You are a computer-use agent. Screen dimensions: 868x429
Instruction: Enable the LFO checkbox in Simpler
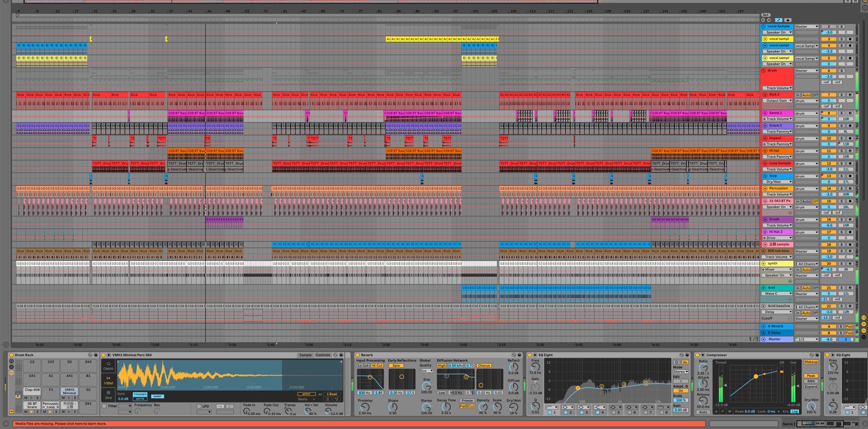(x=199, y=406)
